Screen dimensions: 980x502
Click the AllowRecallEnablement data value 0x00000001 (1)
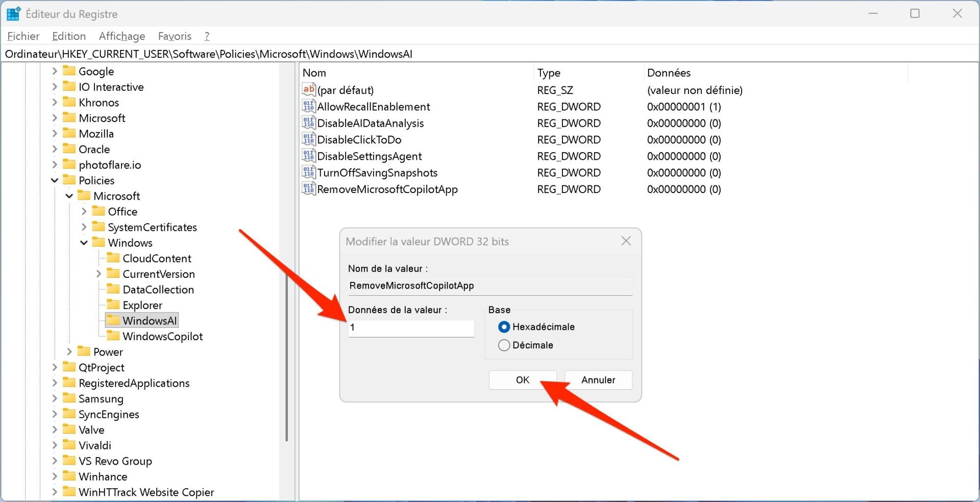pyautogui.click(x=684, y=107)
